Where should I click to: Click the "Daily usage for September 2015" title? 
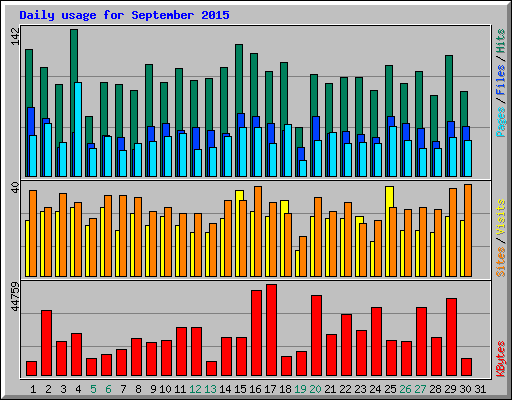coord(124,15)
